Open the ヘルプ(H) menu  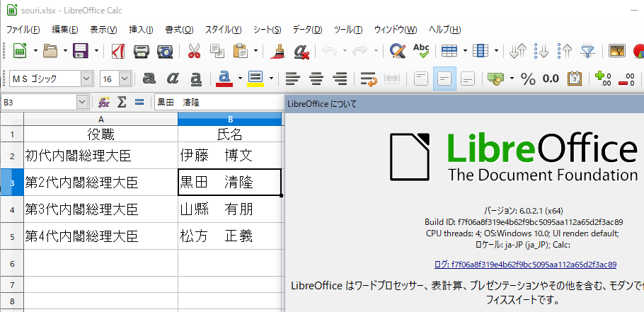click(x=445, y=30)
